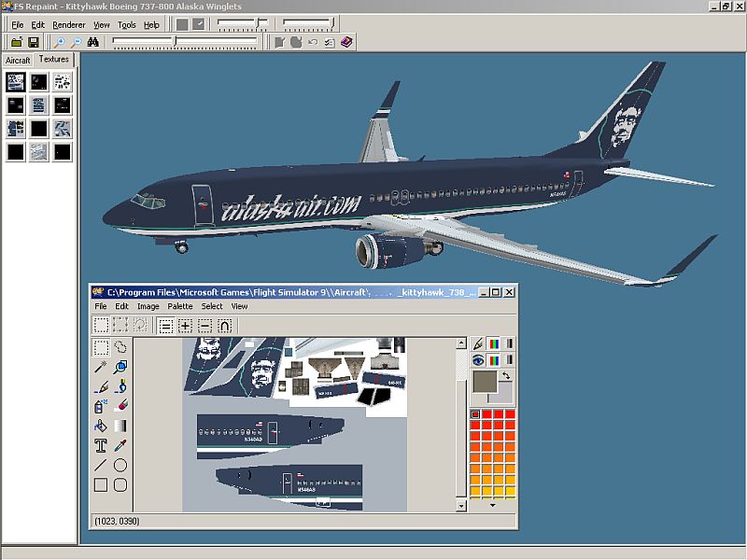
Task: Toggle the eye view RGB channel button
Action: click(494, 360)
